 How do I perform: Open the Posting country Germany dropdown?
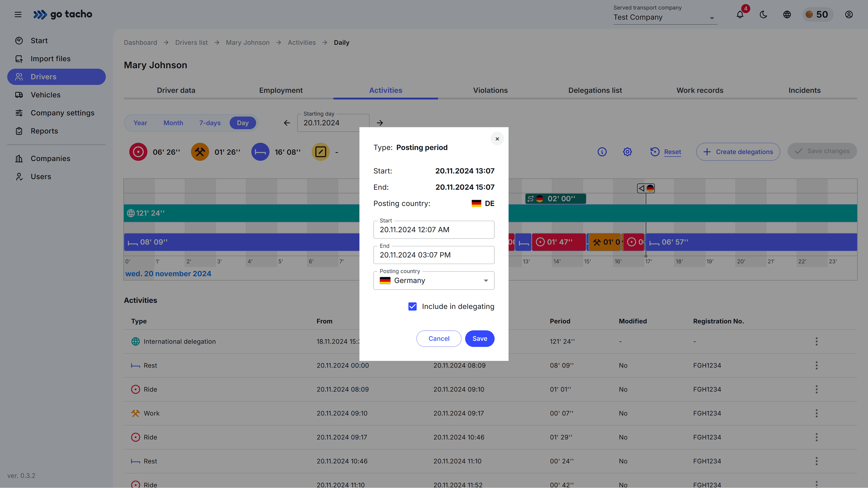point(434,280)
